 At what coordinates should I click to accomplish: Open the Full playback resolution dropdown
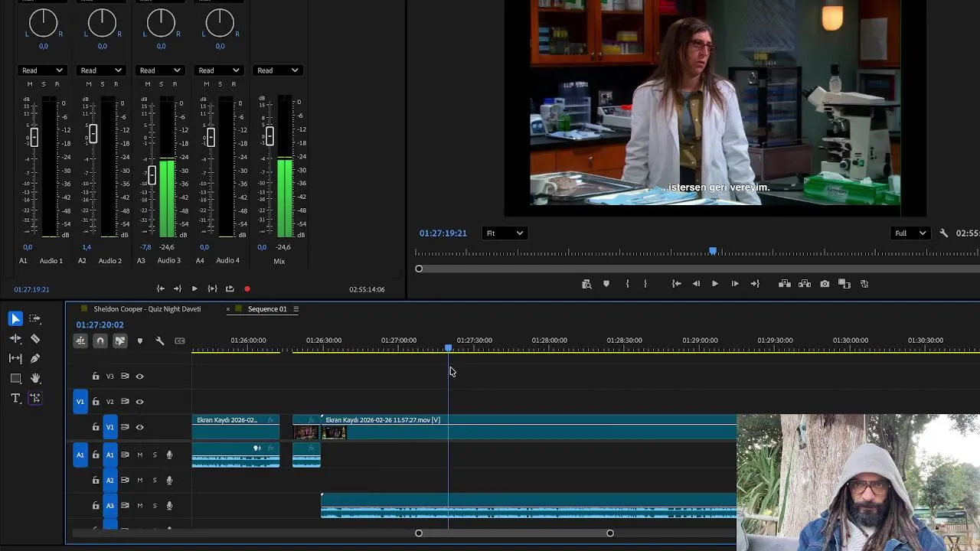click(x=910, y=233)
